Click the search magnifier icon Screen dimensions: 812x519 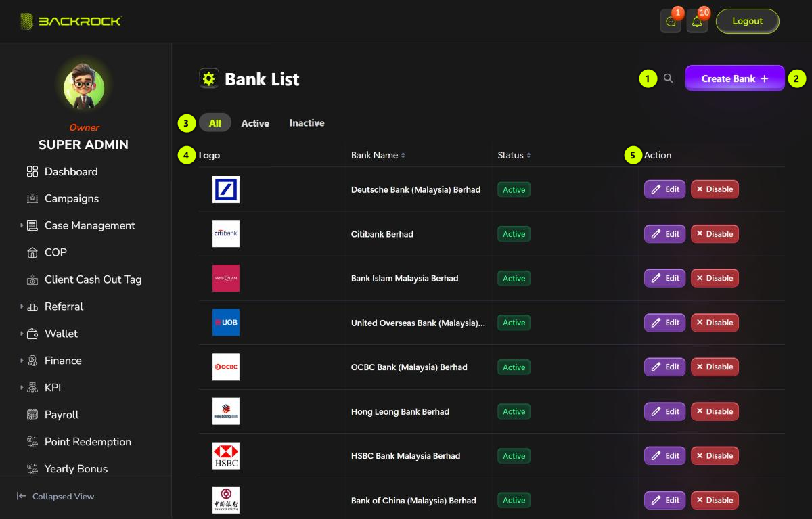(669, 78)
